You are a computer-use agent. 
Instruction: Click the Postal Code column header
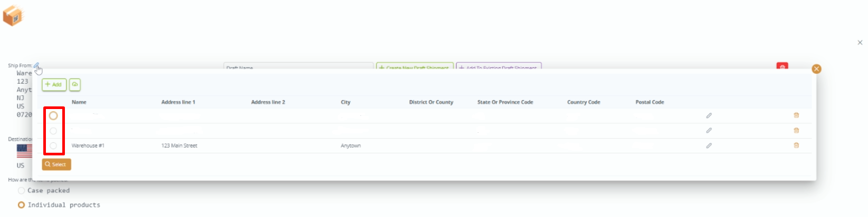point(650,102)
